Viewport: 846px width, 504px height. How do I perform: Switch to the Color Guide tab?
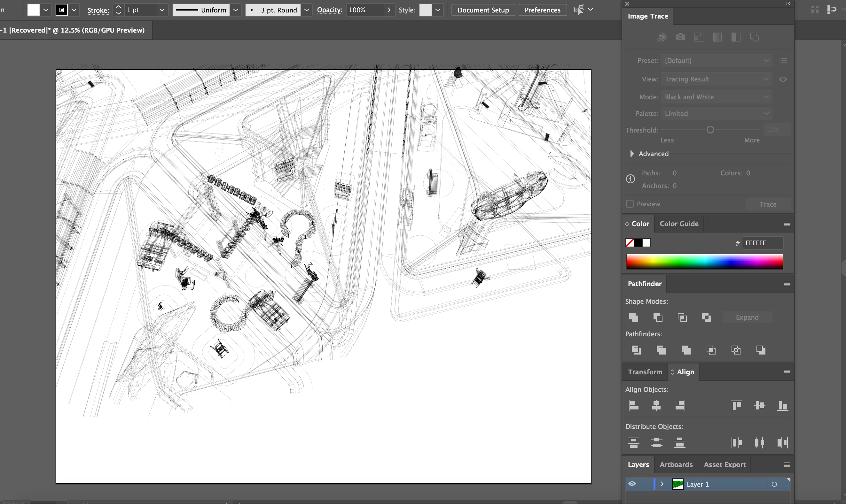point(679,224)
